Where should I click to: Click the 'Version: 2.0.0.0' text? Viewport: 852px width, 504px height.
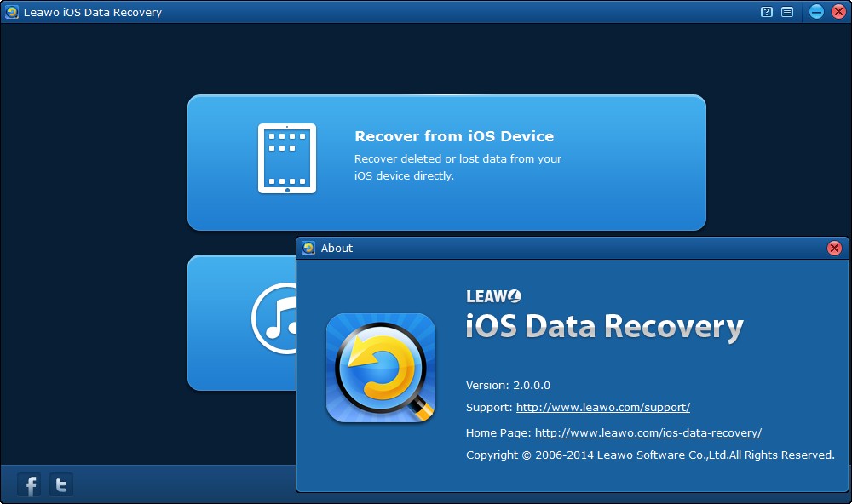pos(508,385)
